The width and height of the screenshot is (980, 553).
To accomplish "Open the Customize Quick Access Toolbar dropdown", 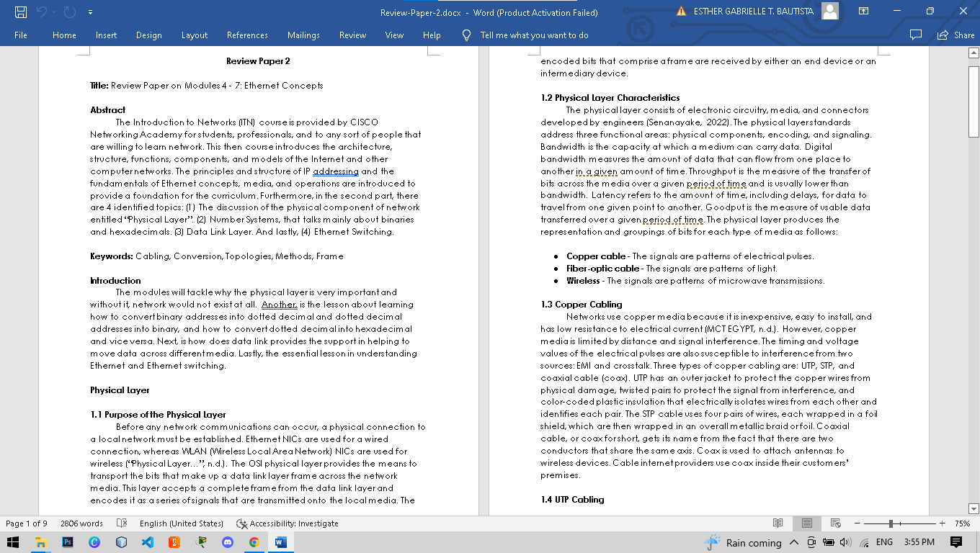I will pyautogui.click(x=90, y=12).
